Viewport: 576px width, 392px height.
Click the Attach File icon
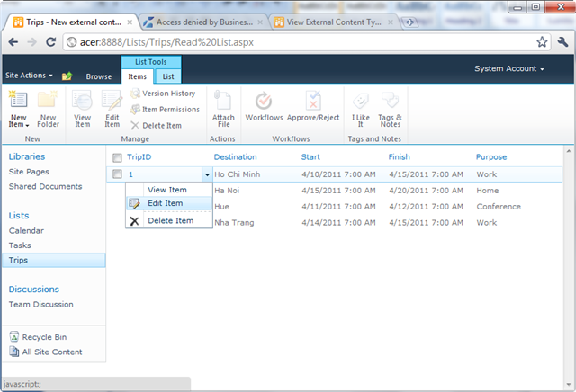coord(223,100)
